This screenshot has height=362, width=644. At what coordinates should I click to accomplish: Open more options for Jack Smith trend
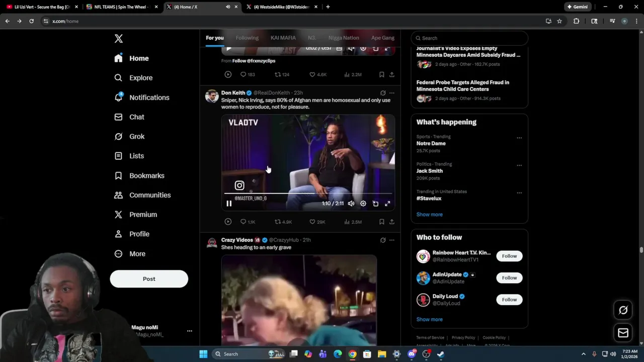[x=519, y=165]
